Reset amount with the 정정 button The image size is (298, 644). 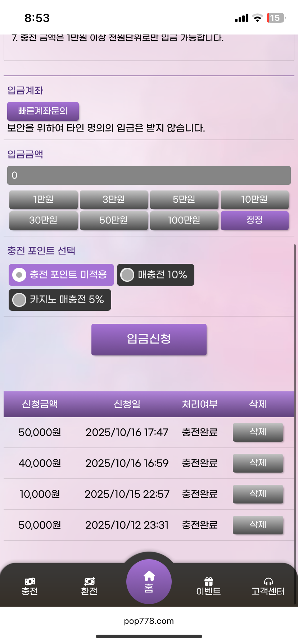(254, 220)
